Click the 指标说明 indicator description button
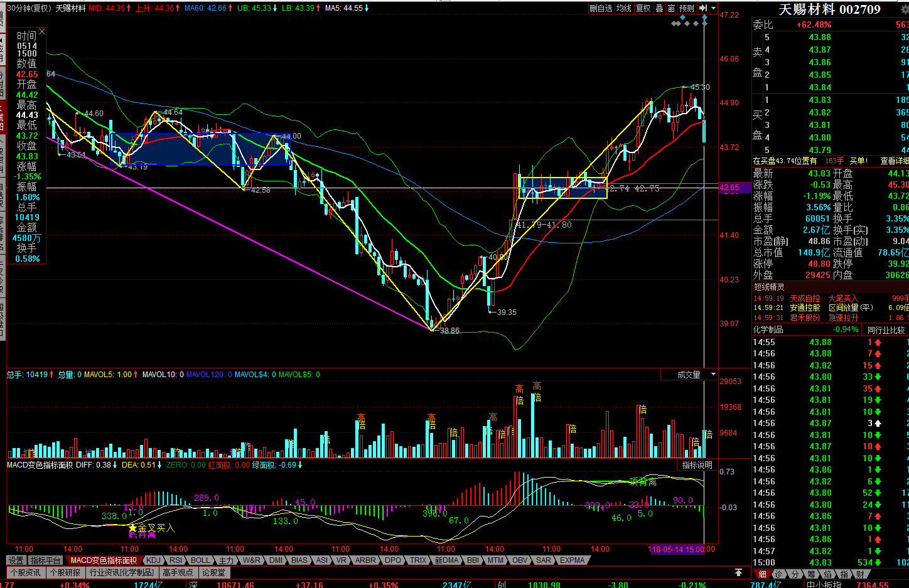Screen dimensions: 909x588 click(697, 465)
